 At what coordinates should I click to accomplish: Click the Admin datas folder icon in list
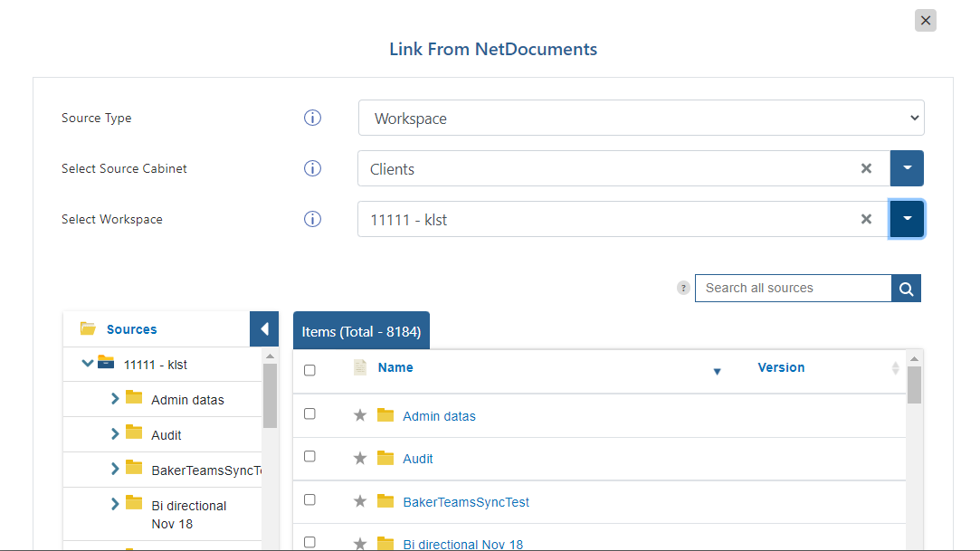pyautogui.click(x=385, y=415)
